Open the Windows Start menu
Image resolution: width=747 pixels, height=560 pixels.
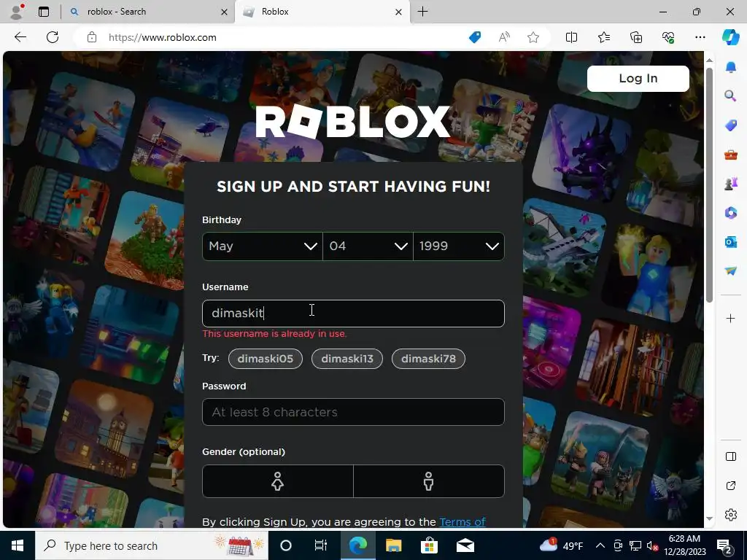pyautogui.click(x=18, y=545)
